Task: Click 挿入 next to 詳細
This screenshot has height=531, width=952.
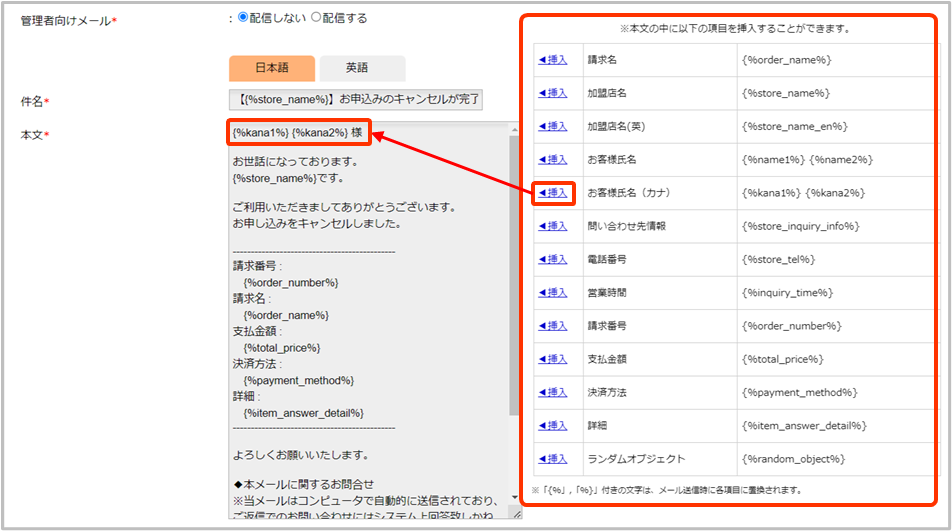Action: pyautogui.click(x=553, y=425)
